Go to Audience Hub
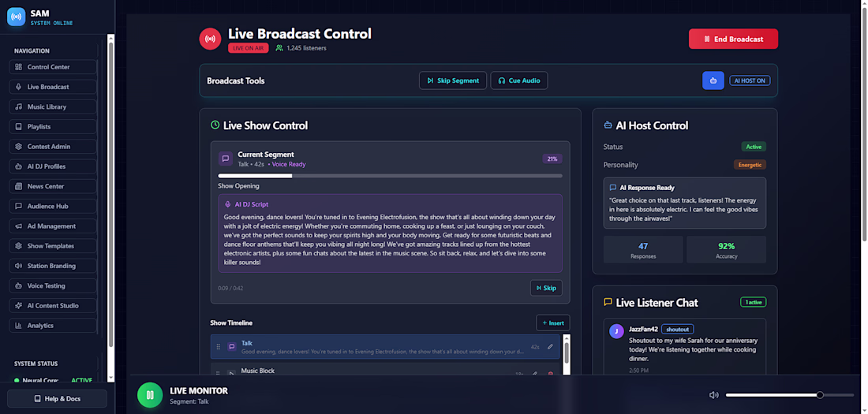This screenshot has width=868, height=414. pos(53,207)
